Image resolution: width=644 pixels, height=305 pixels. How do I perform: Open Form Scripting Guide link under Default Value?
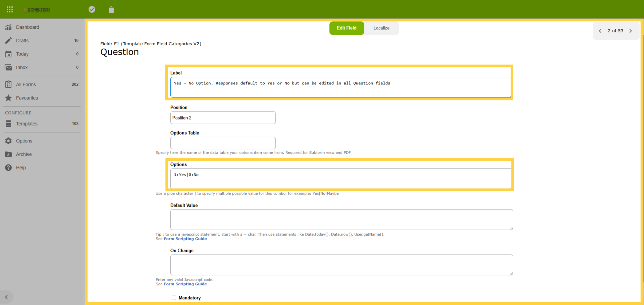point(185,239)
